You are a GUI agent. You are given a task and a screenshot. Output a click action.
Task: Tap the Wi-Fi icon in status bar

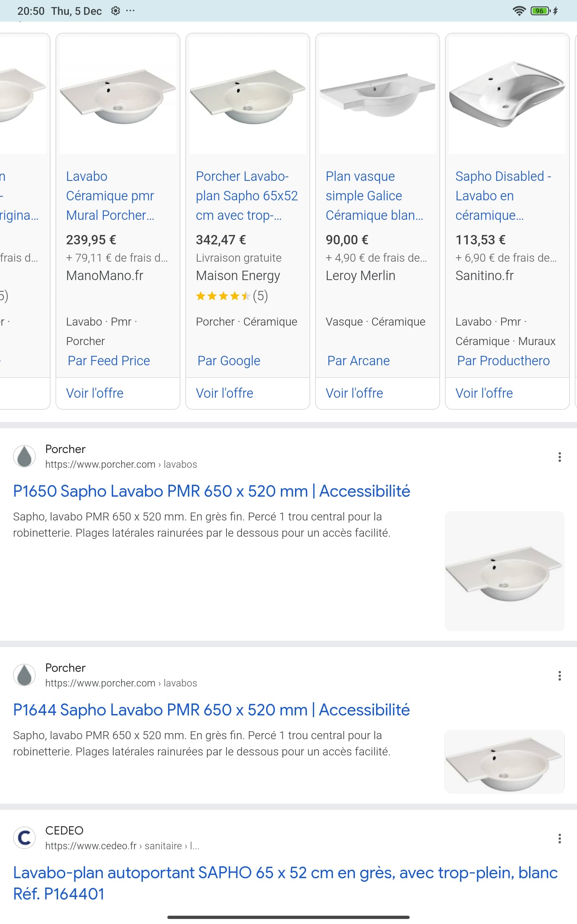[x=519, y=11]
